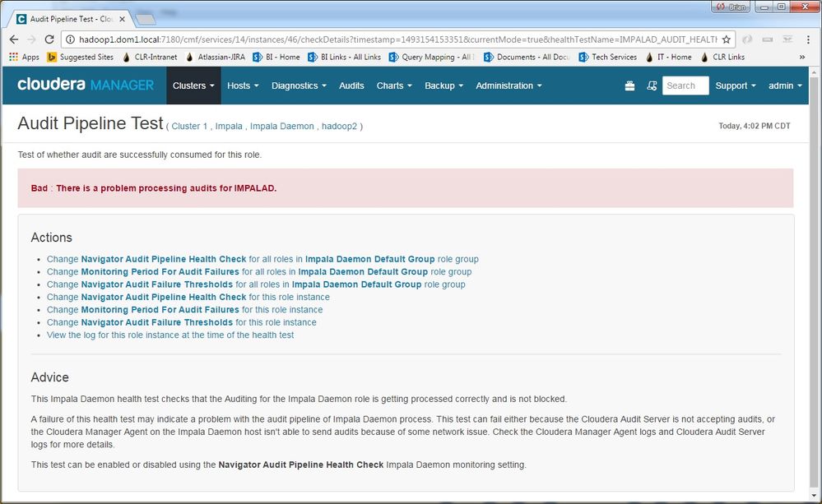
Task: Expand the Backup dropdown menu
Action: click(x=444, y=86)
